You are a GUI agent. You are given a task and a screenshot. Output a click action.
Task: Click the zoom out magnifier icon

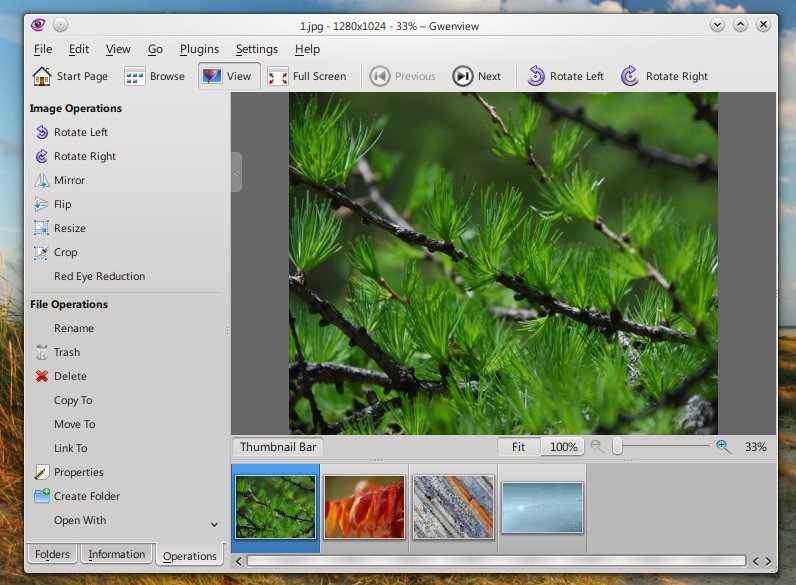click(598, 447)
